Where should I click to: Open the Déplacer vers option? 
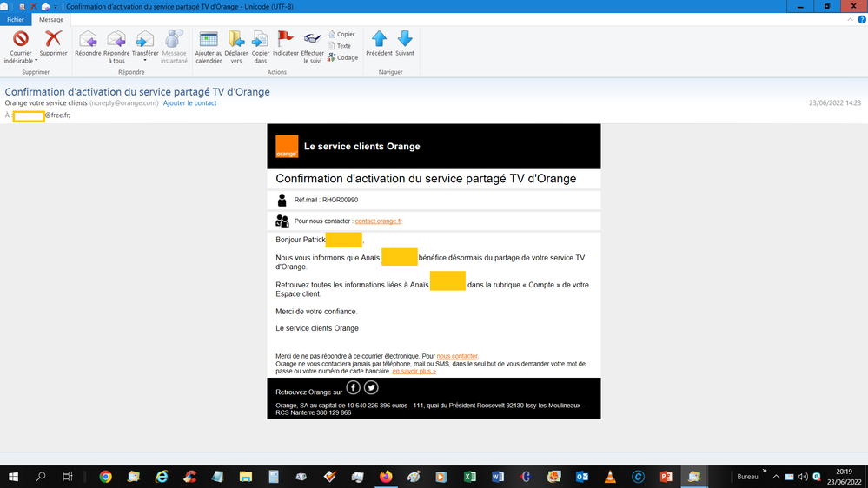click(x=236, y=47)
